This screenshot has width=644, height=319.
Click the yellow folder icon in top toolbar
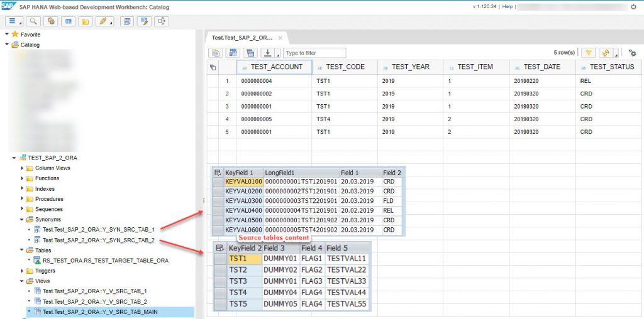point(85,21)
